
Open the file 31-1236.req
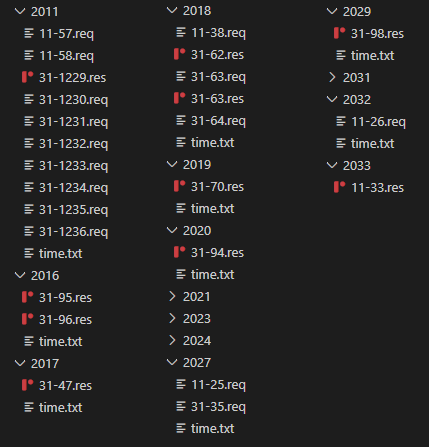(73, 232)
